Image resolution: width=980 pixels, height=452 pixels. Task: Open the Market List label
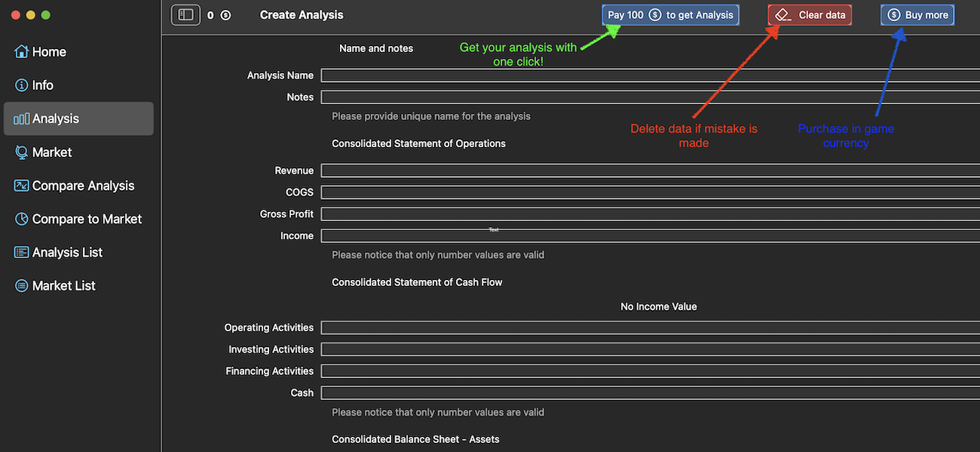(x=64, y=286)
